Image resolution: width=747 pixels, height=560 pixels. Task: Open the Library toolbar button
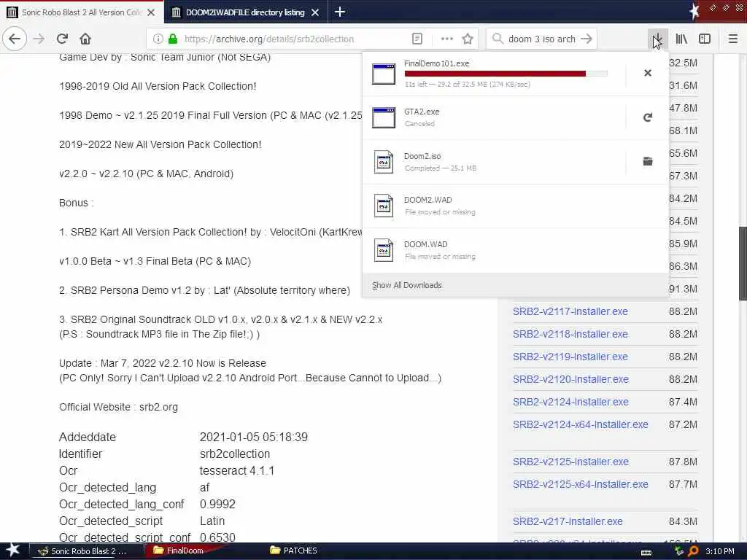tap(681, 39)
